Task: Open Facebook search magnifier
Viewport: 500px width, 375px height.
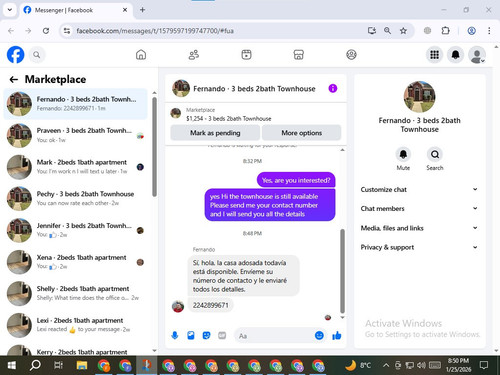Action: click(37, 55)
